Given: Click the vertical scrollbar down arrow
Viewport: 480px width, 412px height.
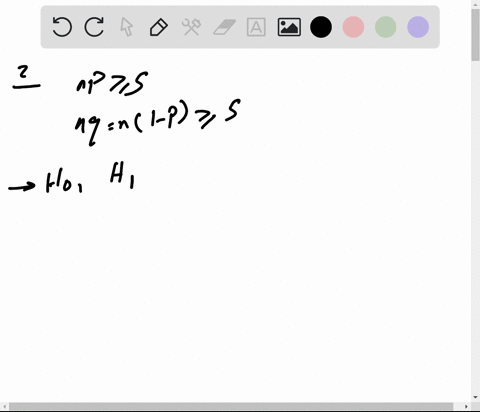Looking at the screenshot, I should pyautogui.click(x=475, y=397).
